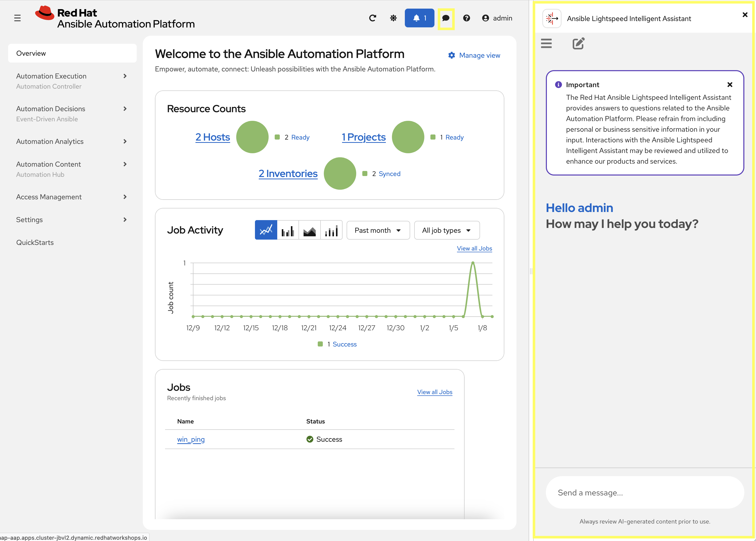Open the sidebar navigation hamburger menu
This screenshot has width=756, height=541.
pos(17,18)
